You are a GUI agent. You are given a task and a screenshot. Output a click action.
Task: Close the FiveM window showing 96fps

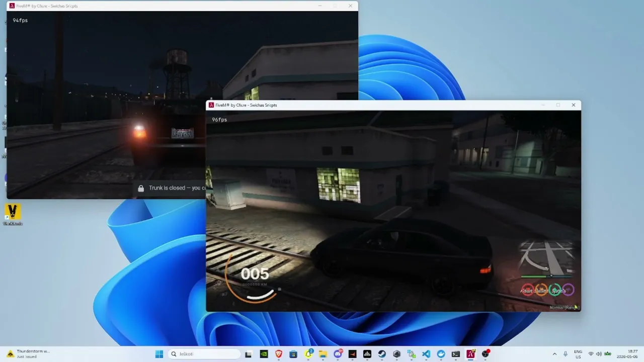coord(573,105)
